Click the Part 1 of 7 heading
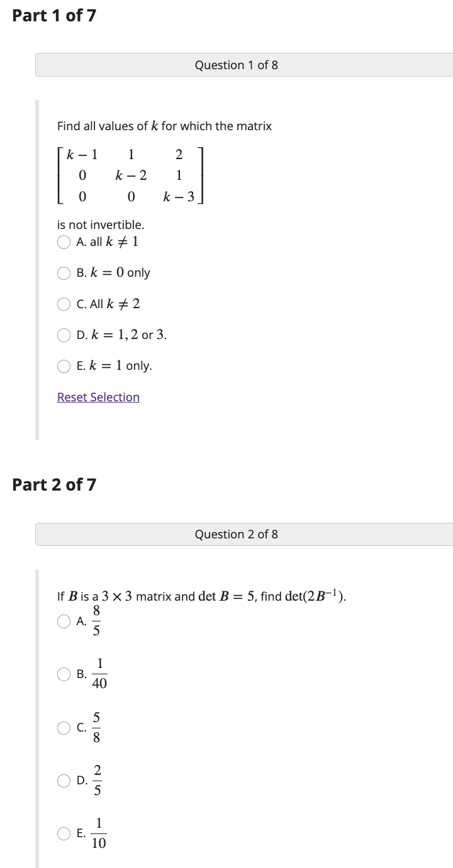 click(53, 16)
